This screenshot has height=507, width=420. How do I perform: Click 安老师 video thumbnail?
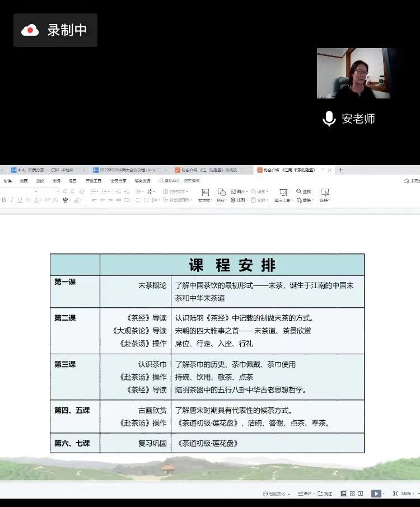354,73
